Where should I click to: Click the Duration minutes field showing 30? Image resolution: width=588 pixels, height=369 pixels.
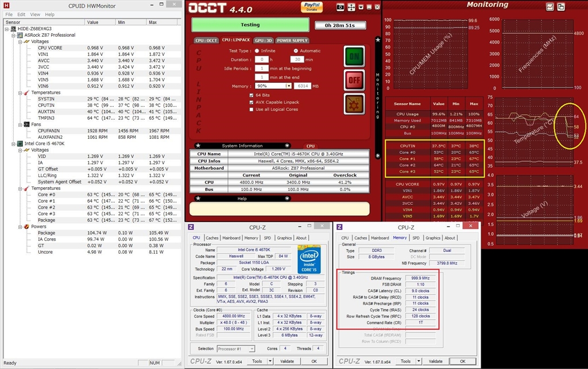297,60
